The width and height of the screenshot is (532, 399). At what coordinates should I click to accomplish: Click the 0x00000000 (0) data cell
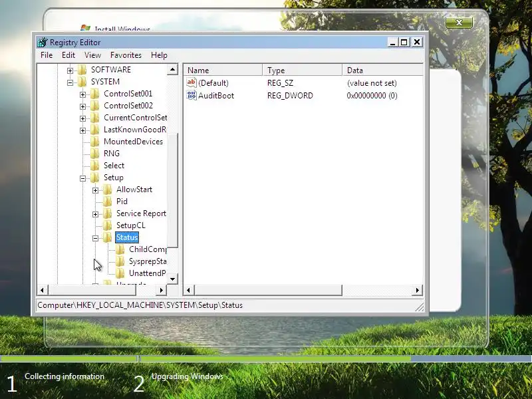point(372,96)
